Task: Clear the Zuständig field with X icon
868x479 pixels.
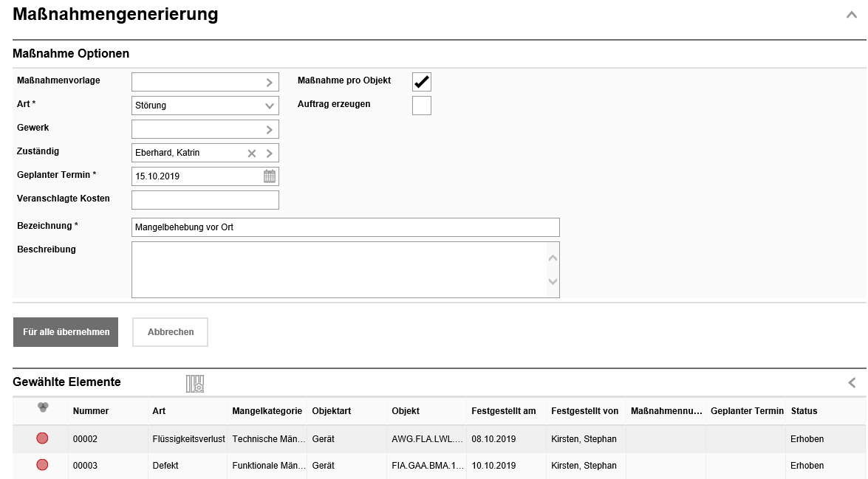Action: pyautogui.click(x=252, y=153)
